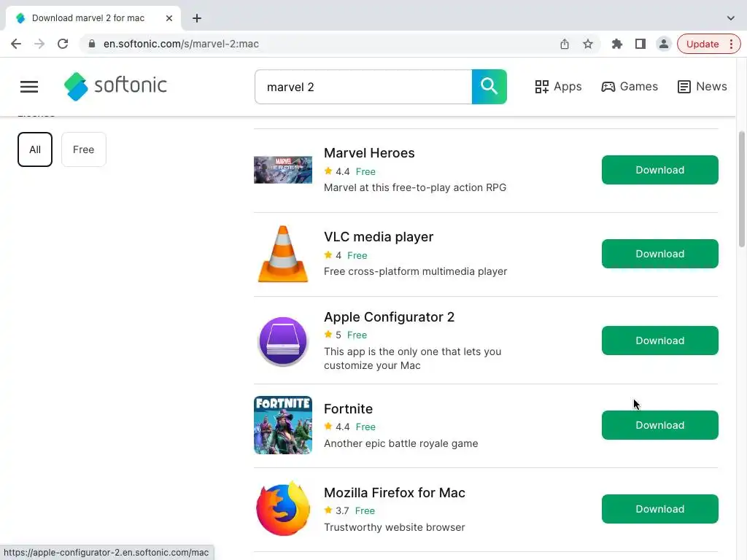Open the Apple Configurator 2 title link
Screen dimensions: 747x560
[390, 317]
